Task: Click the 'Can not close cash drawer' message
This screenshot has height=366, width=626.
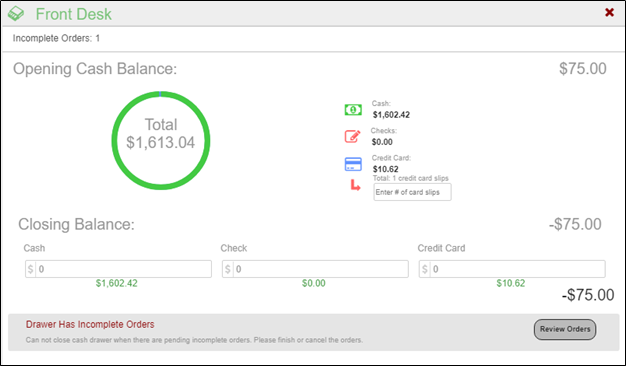Action: pos(194,340)
